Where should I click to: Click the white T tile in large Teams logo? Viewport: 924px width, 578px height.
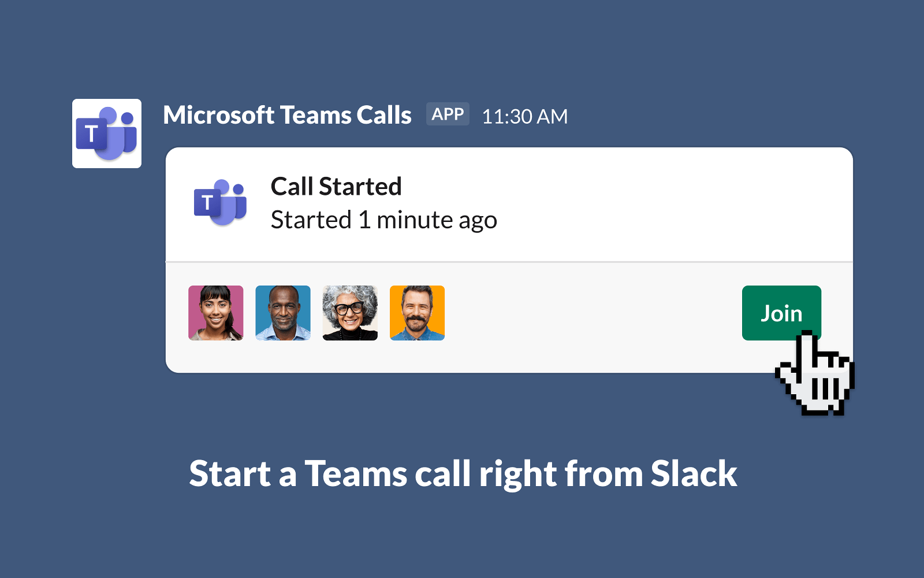[x=91, y=134]
